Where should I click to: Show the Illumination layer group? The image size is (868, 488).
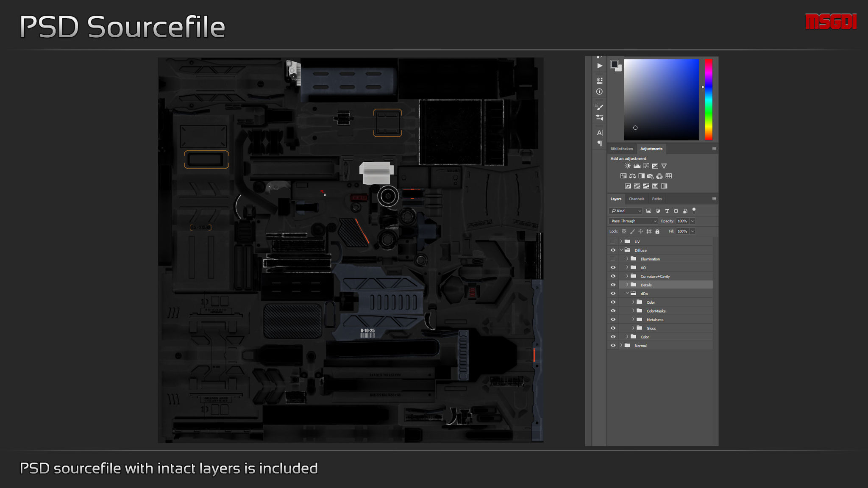point(613,259)
